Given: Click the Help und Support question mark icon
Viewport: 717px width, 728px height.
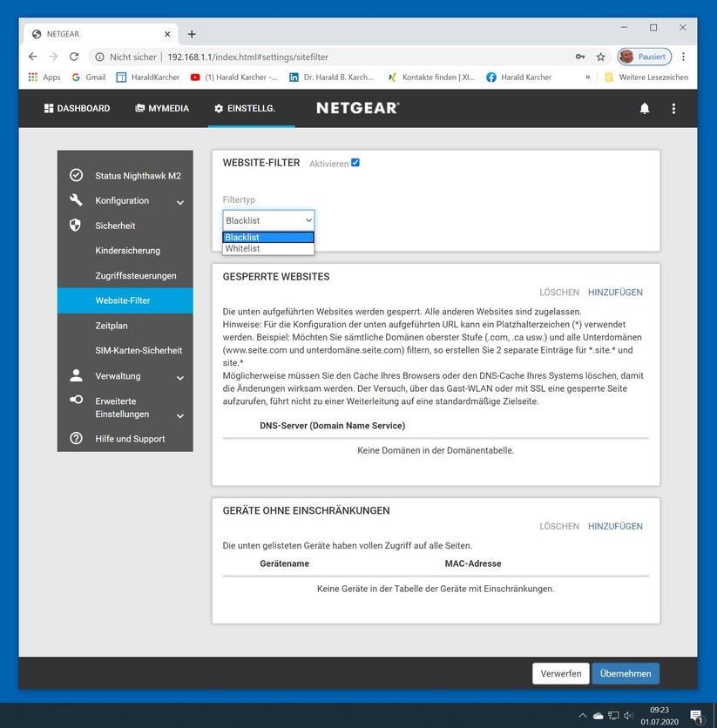Looking at the screenshot, I should (76, 438).
